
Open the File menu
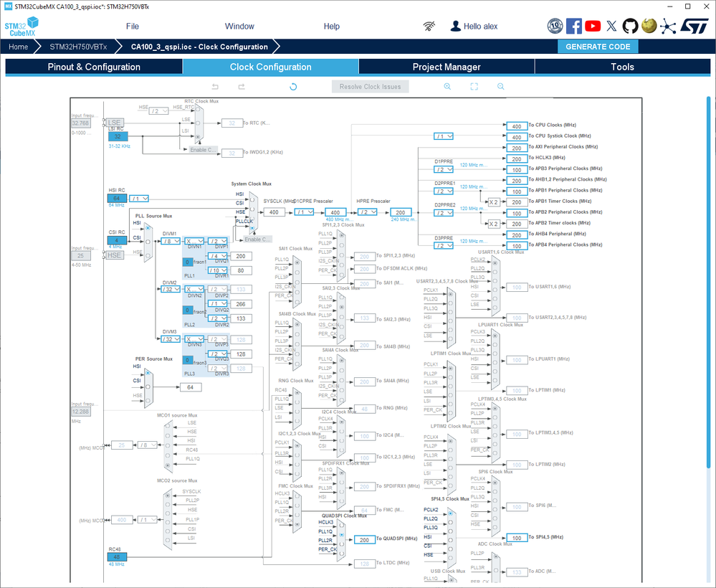pyautogui.click(x=133, y=27)
